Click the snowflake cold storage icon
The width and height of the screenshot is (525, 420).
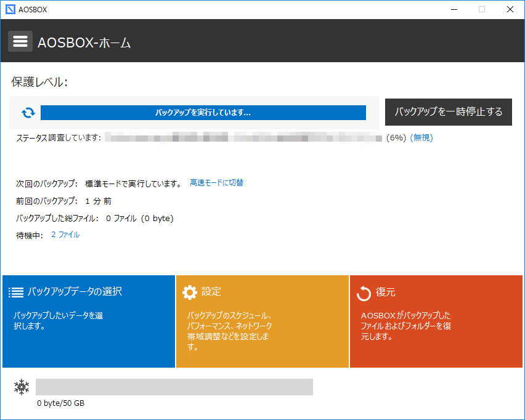pos(22,387)
